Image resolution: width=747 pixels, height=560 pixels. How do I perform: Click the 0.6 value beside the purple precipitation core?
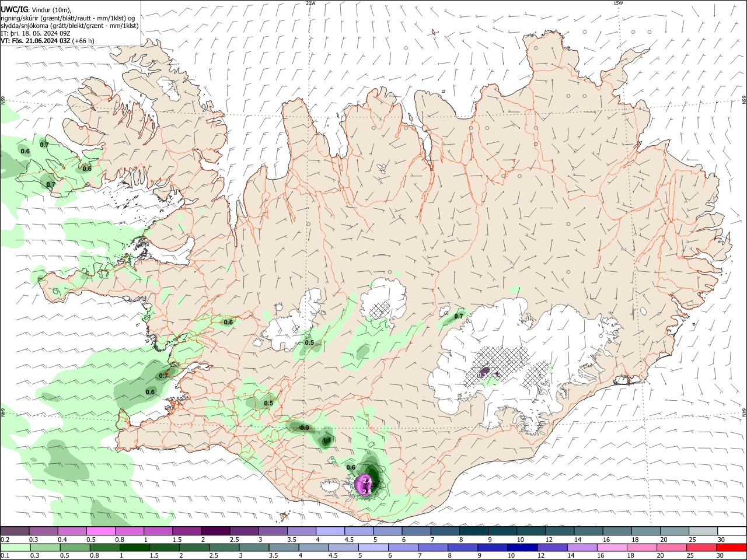(351, 467)
